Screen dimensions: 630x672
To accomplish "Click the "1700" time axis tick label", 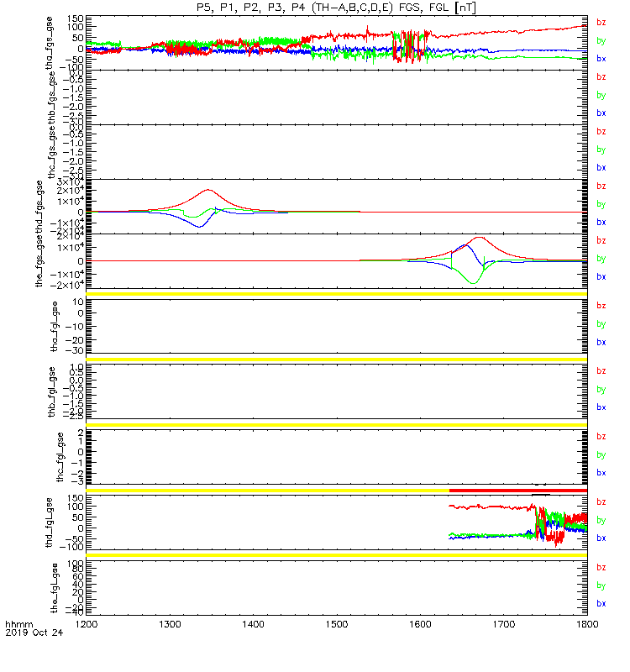I will (503, 624).
